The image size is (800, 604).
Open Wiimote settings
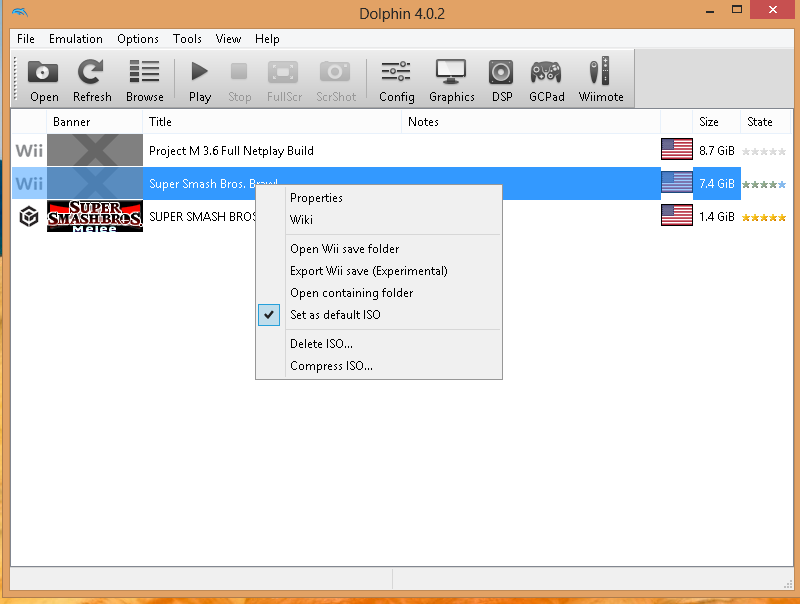click(601, 80)
